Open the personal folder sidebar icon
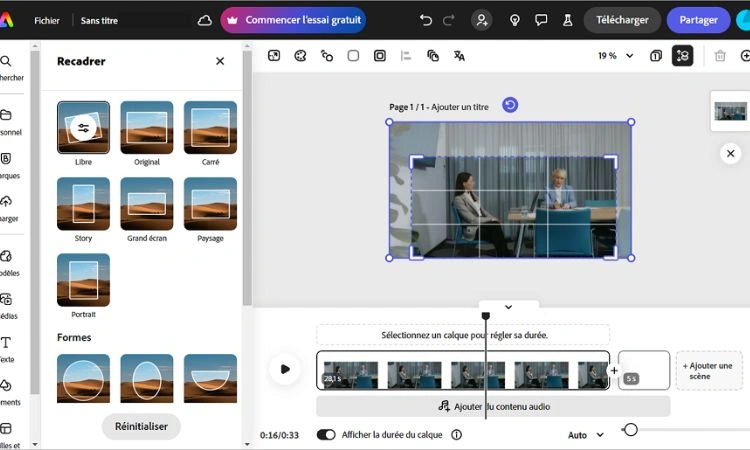Viewport: 750px width, 450px height. tap(6, 115)
